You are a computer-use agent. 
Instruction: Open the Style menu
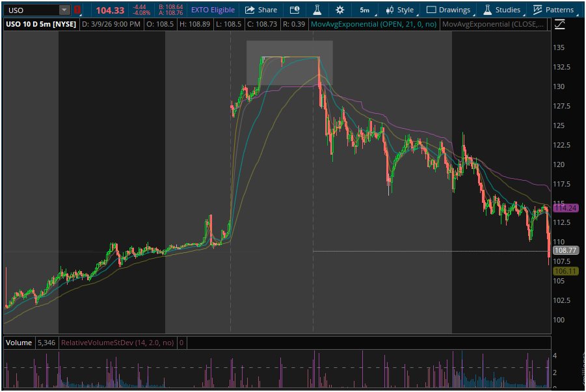click(x=400, y=10)
